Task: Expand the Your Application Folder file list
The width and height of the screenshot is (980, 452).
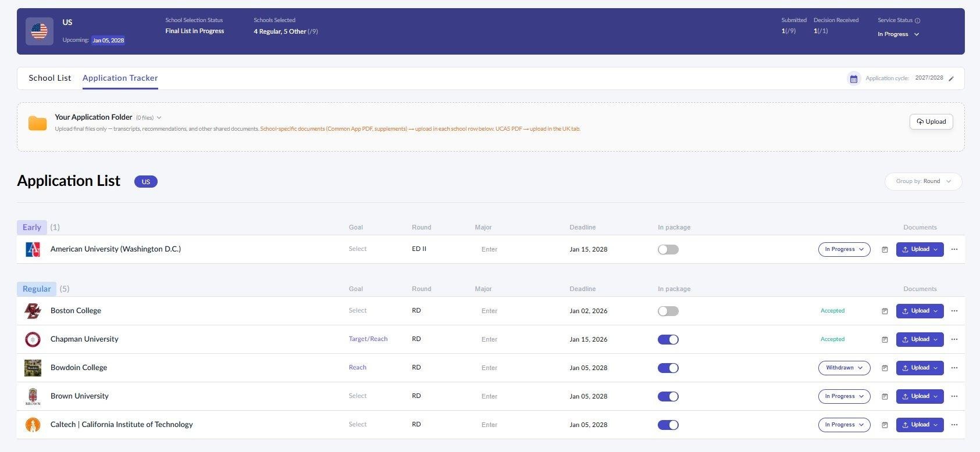Action: (159, 117)
